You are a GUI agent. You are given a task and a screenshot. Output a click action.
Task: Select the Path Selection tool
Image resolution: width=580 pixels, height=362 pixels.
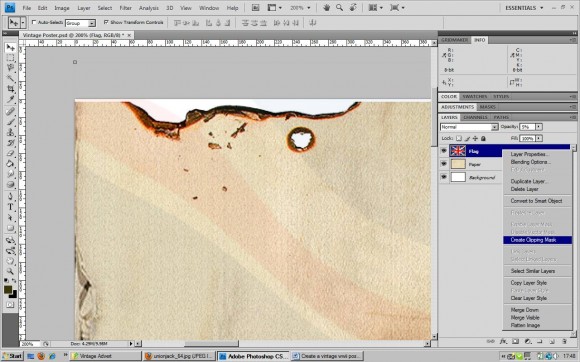click(10, 217)
